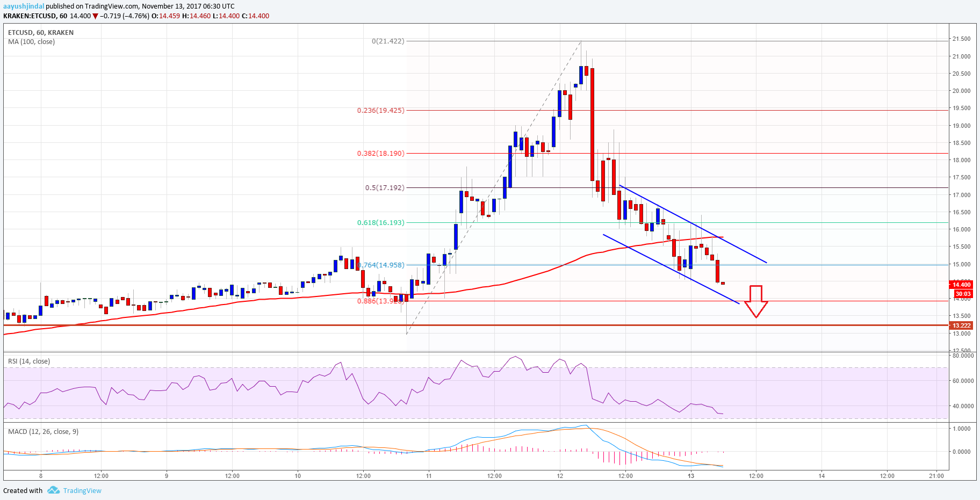Image resolution: width=980 pixels, height=500 pixels.
Task: Click the 0.382(18.190) Fibonacci label
Action: pyautogui.click(x=380, y=153)
